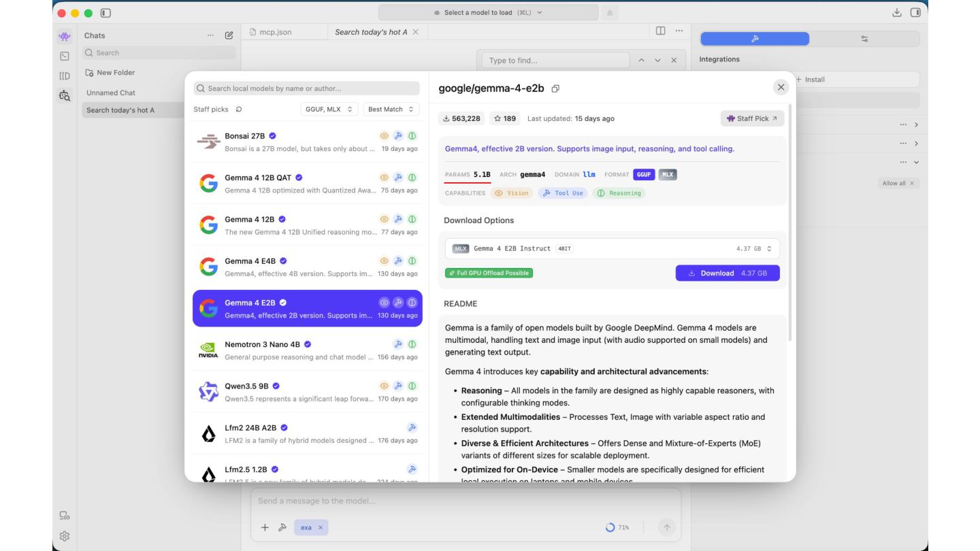Open the editor tab bar more options menu
The height and width of the screenshot is (551, 980).
click(679, 31)
